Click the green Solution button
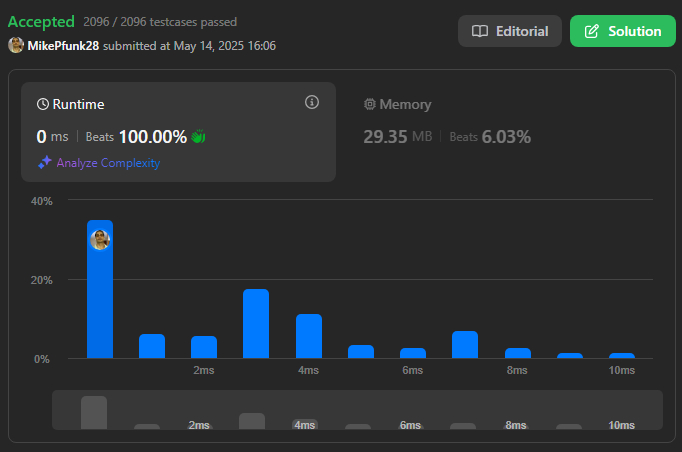 (623, 31)
